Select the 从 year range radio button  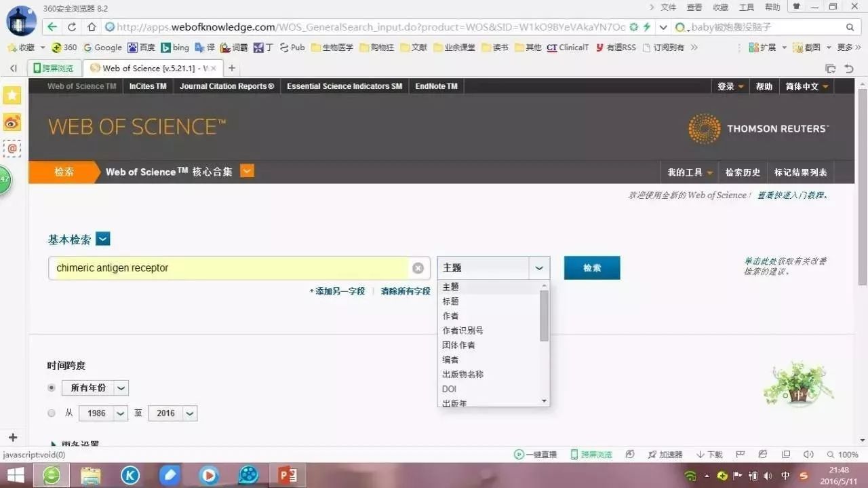(52, 413)
